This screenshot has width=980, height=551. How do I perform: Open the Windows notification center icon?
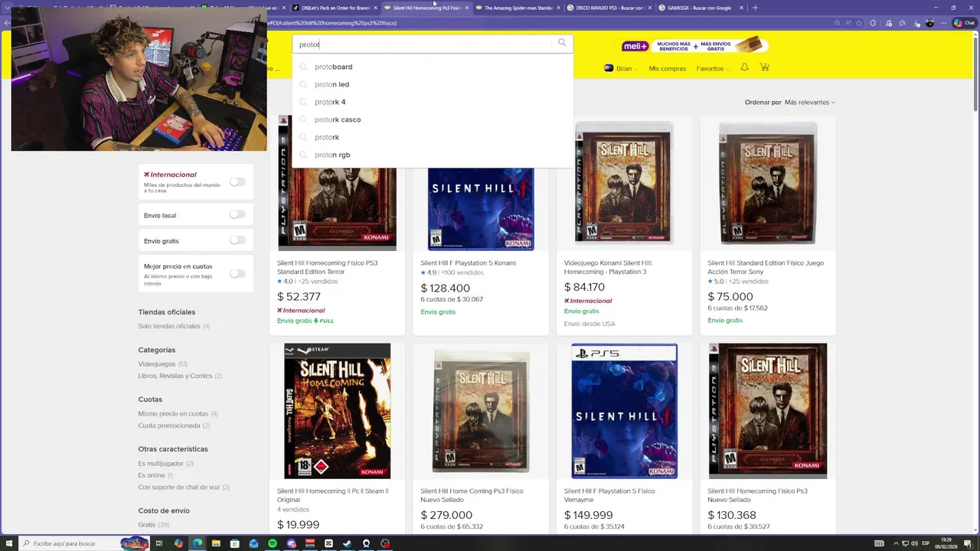969,543
